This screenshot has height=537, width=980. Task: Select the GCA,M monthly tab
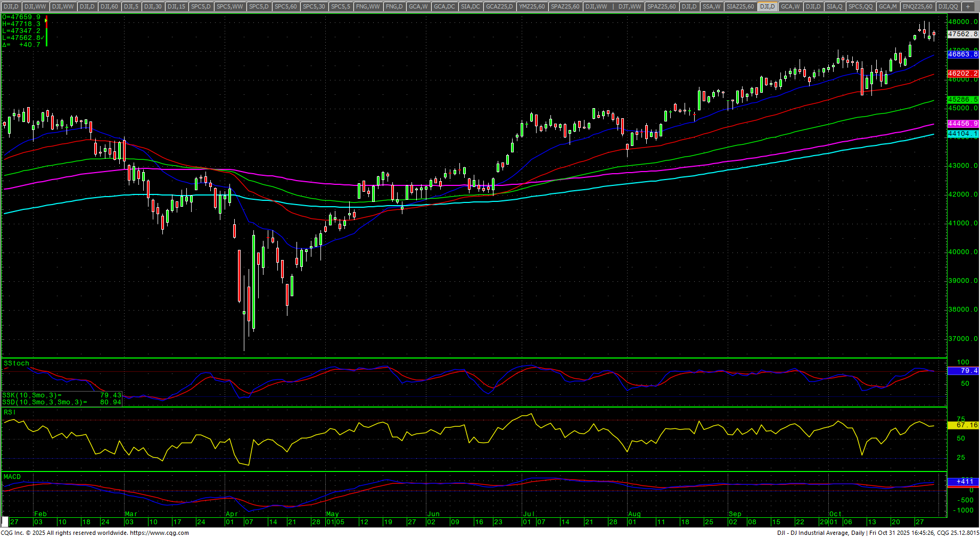coord(887,6)
